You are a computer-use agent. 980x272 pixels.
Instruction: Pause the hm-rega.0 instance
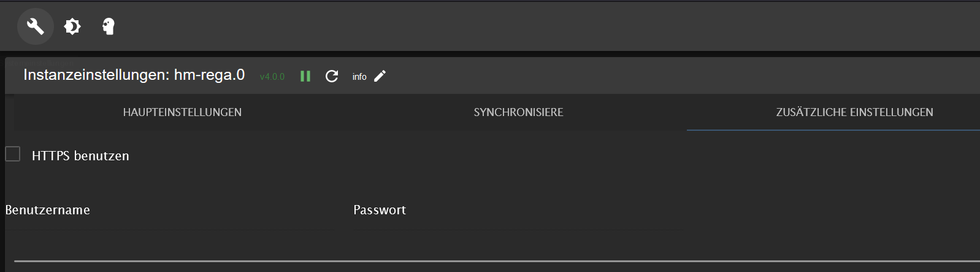305,76
